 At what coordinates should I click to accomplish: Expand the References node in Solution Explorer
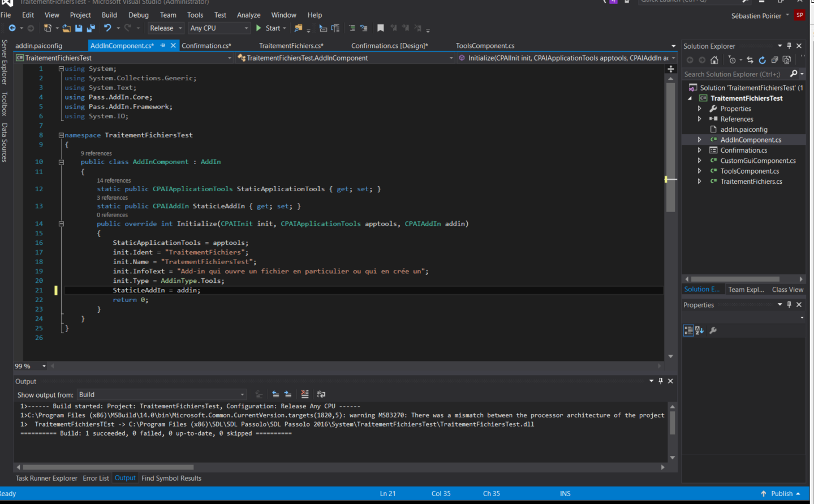point(700,119)
